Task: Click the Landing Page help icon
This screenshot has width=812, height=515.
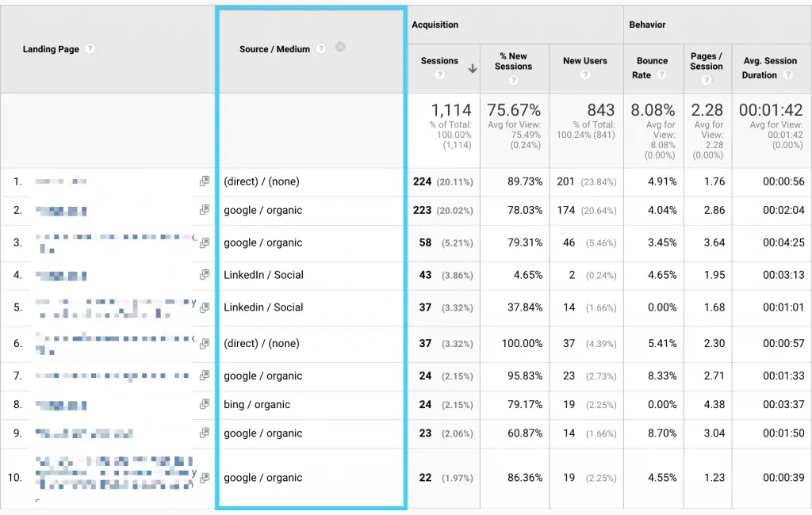Action: pos(89,49)
